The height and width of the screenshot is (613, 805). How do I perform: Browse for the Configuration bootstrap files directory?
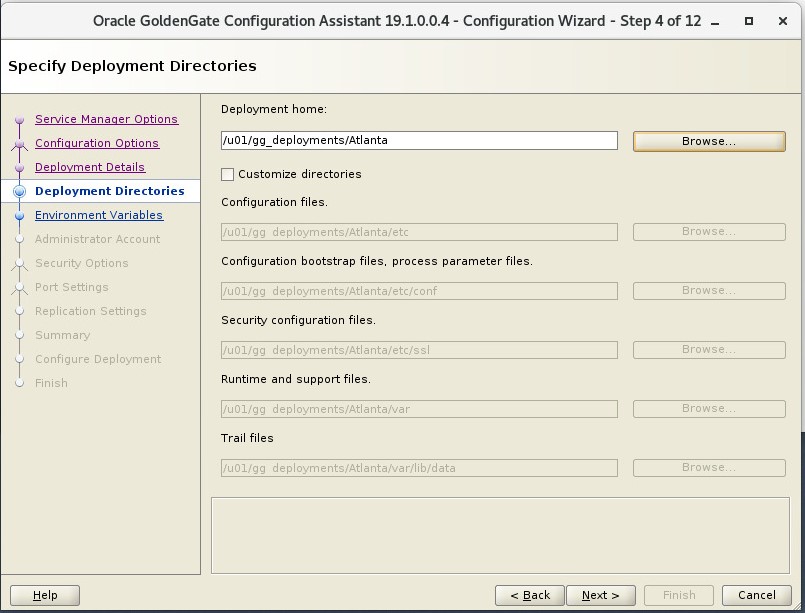click(x=709, y=291)
